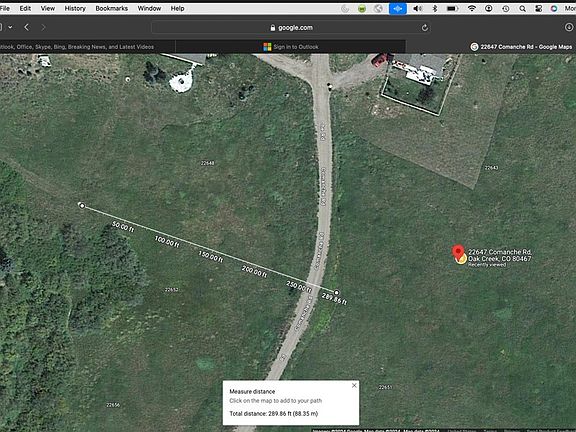
Task: Click the red location pin marker
Action: pyautogui.click(x=458, y=253)
